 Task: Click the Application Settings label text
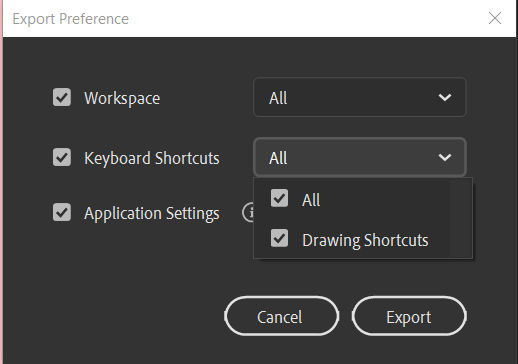coord(152,213)
